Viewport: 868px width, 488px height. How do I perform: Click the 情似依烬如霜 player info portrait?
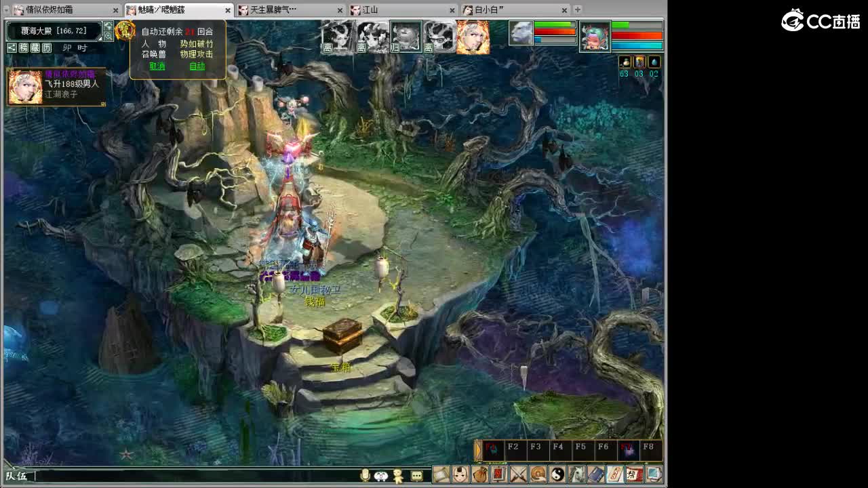(x=25, y=87)
